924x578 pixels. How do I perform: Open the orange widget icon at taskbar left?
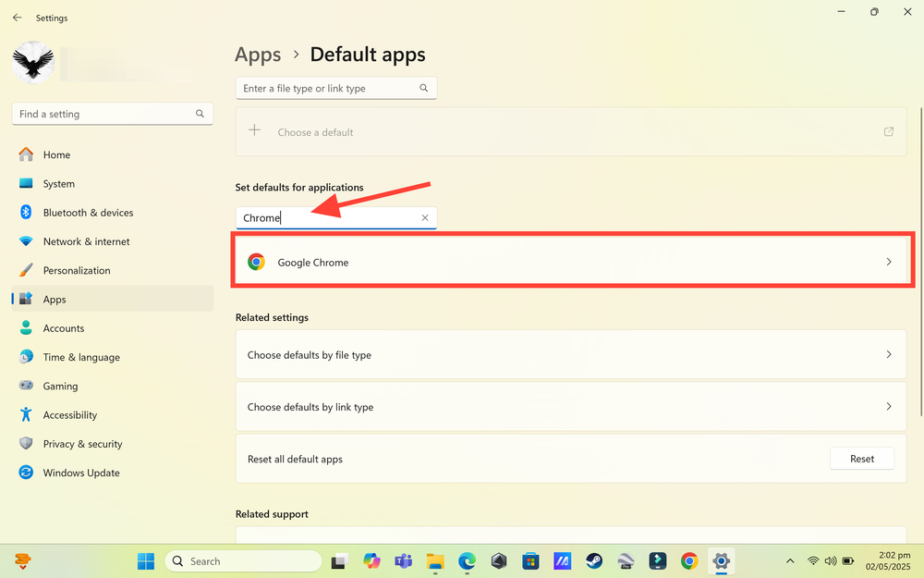[x=22, y=561]
